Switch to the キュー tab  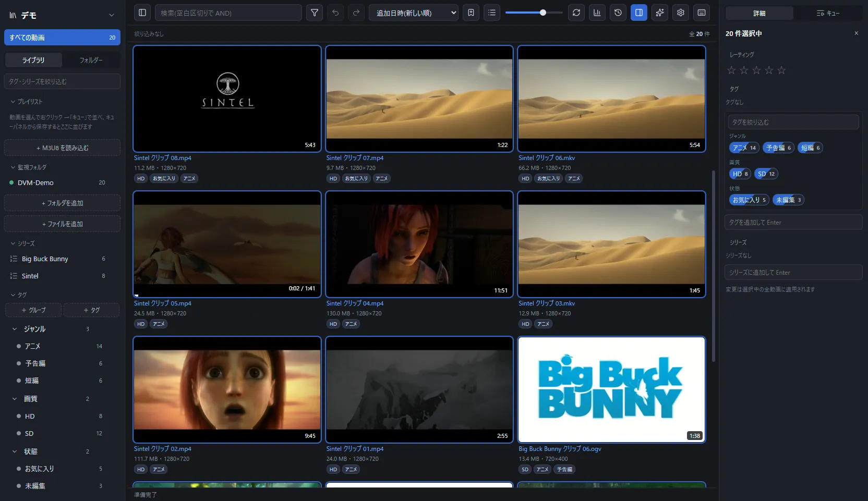point(828,13)
